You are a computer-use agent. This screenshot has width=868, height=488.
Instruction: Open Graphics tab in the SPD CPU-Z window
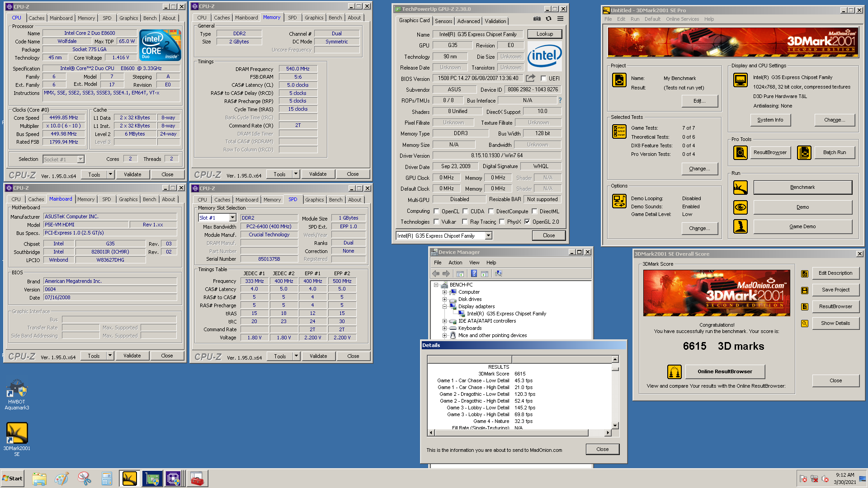(315, 200)
